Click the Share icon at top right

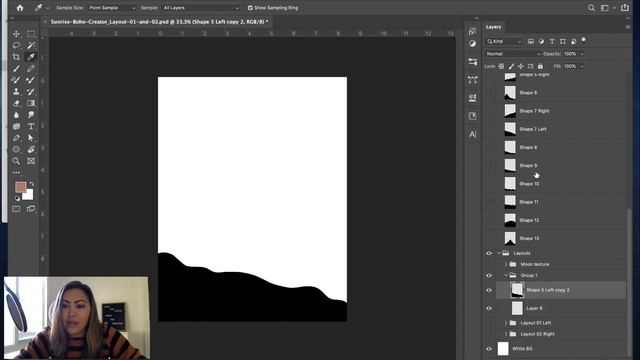[624, 8]
